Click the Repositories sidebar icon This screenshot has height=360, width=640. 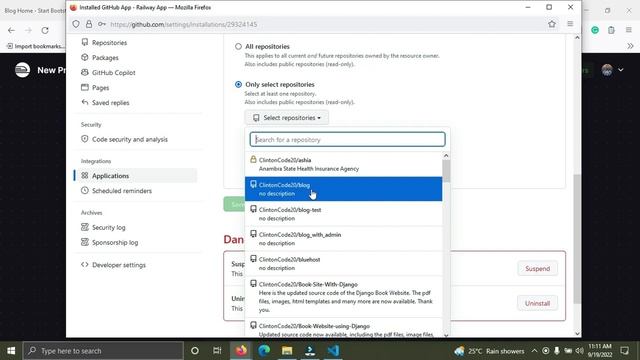click(x=84, y=42)
